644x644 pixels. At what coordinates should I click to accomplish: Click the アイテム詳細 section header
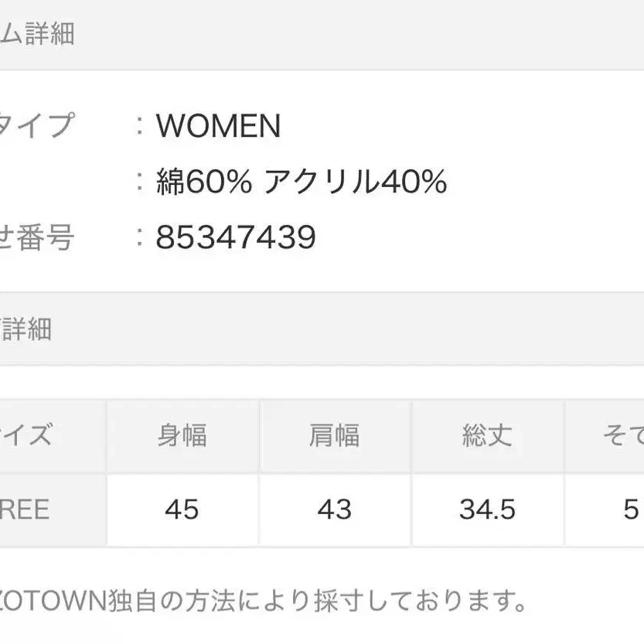(x=37, y=36)
